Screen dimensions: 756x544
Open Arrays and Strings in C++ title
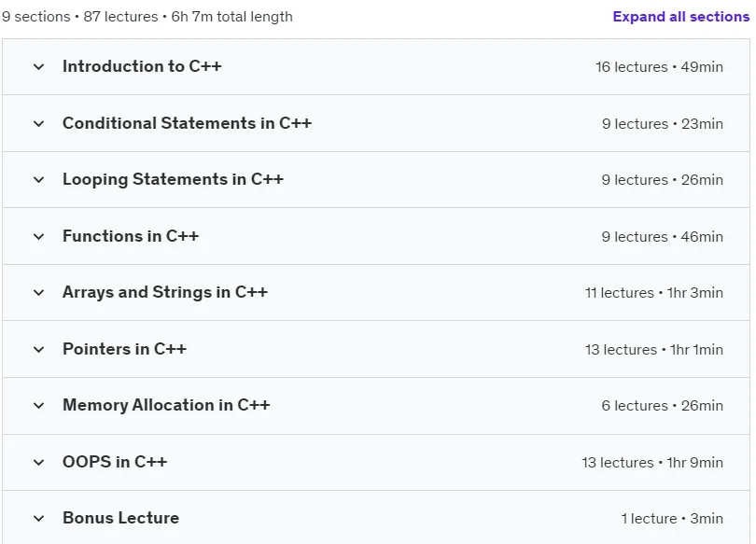165,292
